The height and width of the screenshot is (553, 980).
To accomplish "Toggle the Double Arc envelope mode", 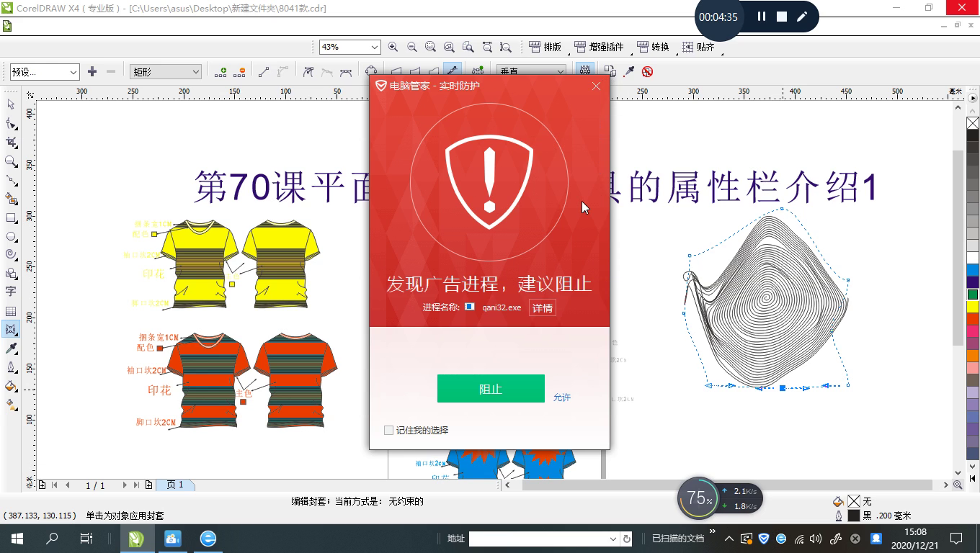I will [433, 71].
